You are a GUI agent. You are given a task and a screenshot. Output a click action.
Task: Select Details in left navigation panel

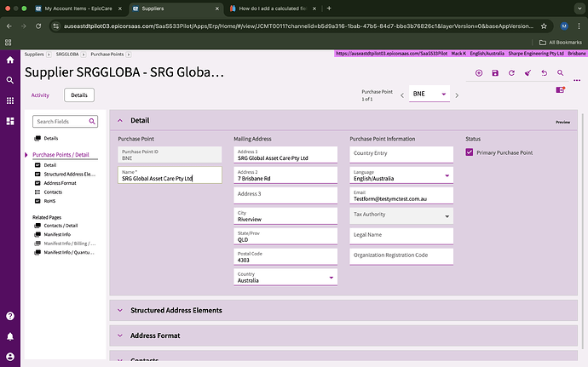click(50, 138)
